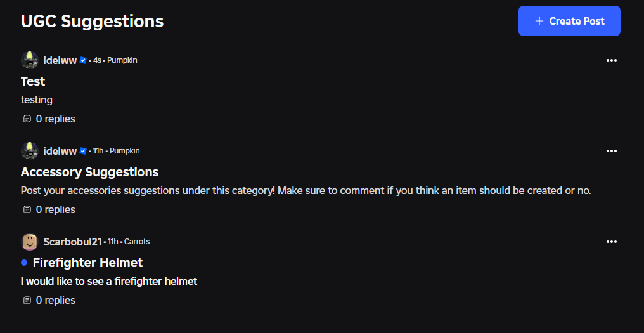This screenshot has height=333, width=644.
Task: Click the plus icon in Create Post
Action: pos(539,21)
